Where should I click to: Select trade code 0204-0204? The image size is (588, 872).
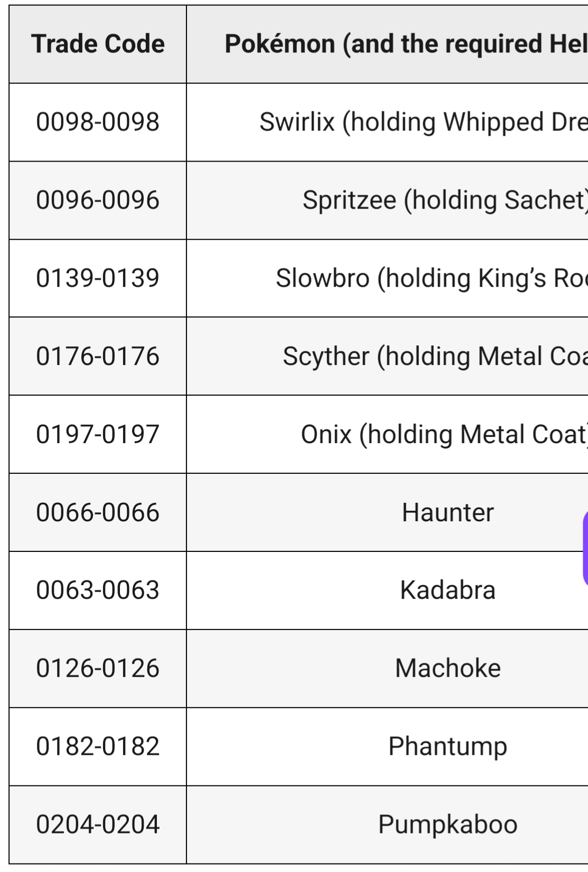click(x=98, y=825)
